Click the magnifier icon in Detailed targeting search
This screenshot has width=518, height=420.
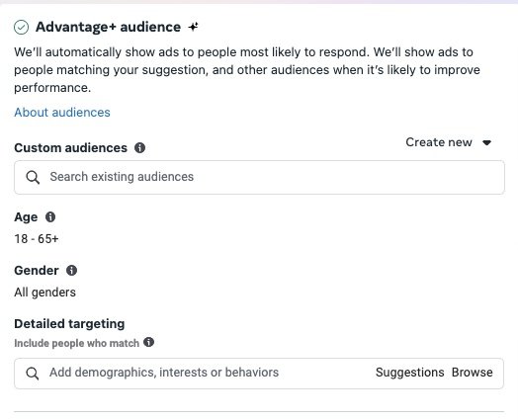pyautogui.click(x=33, y=374)
